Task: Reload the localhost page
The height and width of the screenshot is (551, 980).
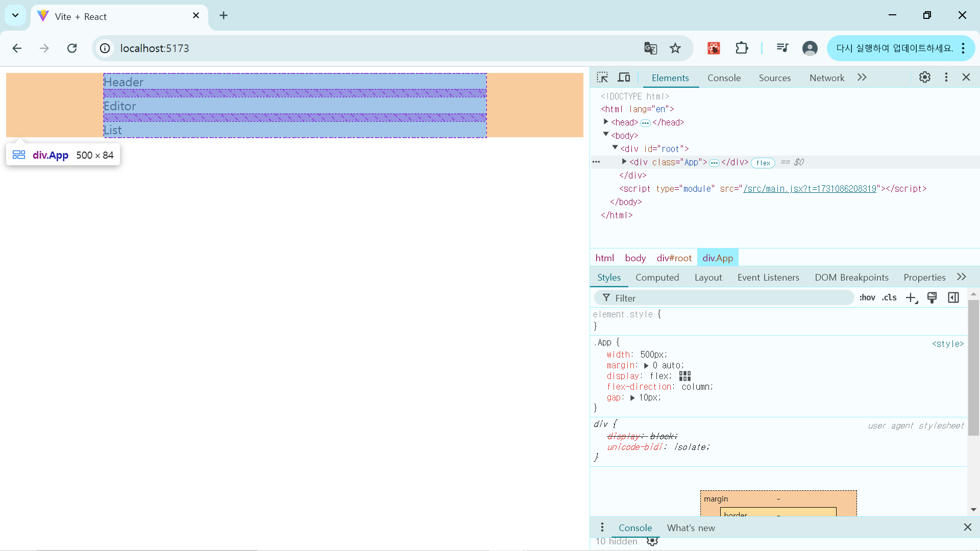Action: tap(72, 48)
